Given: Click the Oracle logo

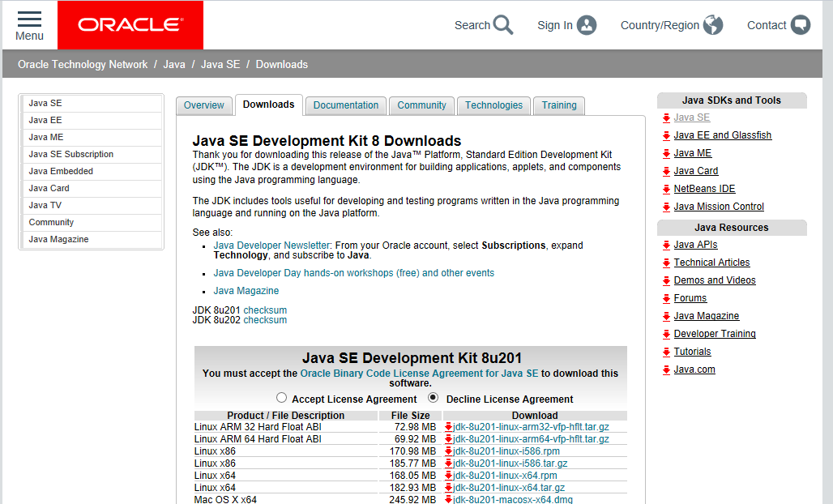Looking at the screenshot, I should click(x=130, y=25).
